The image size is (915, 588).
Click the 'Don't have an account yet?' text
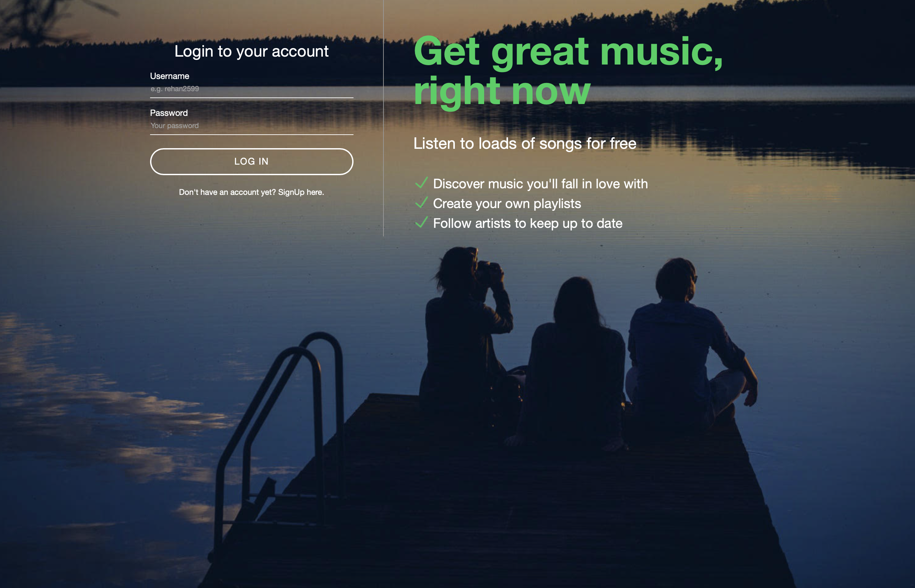227,193
